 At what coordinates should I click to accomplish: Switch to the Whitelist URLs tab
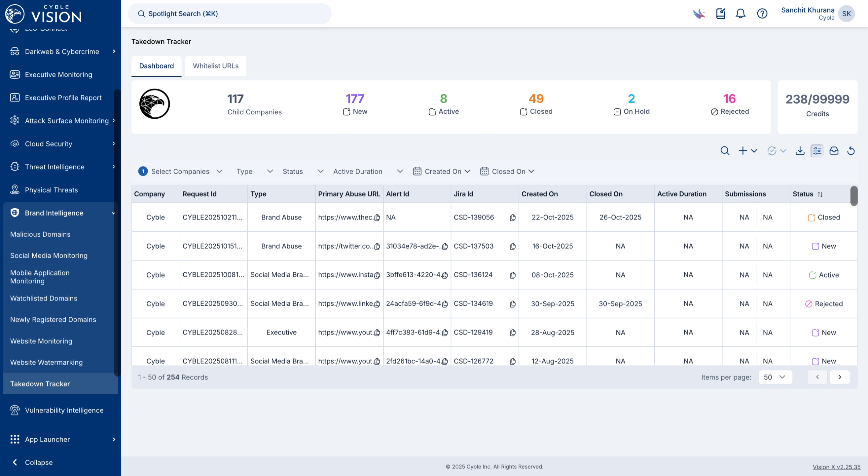point(216,66)
